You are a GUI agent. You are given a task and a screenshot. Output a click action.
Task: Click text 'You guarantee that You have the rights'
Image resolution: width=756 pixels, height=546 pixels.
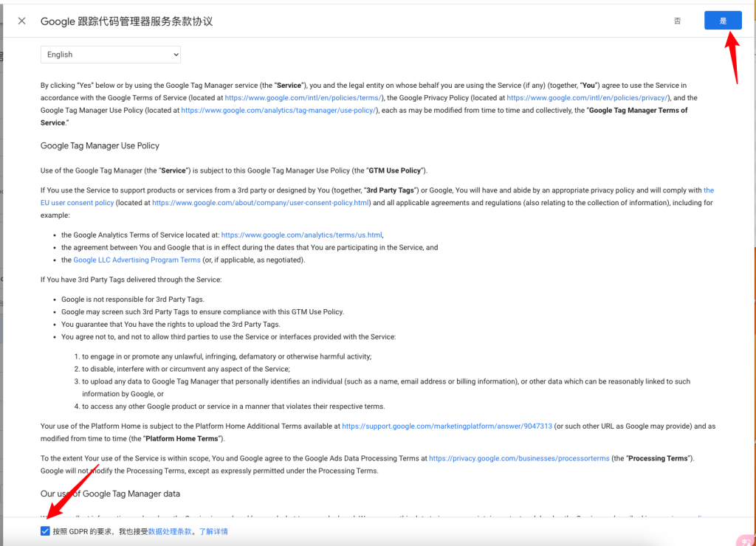tap(171, 325)
